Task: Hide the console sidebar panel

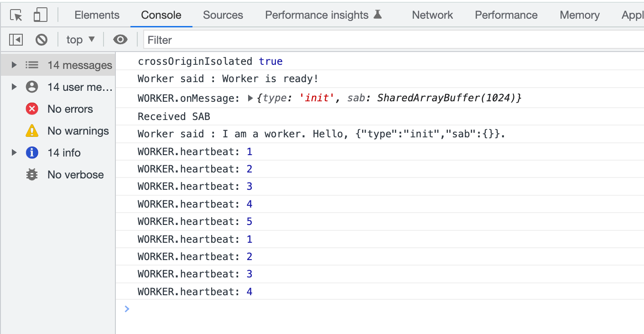Action: click(x=16, y=40)
